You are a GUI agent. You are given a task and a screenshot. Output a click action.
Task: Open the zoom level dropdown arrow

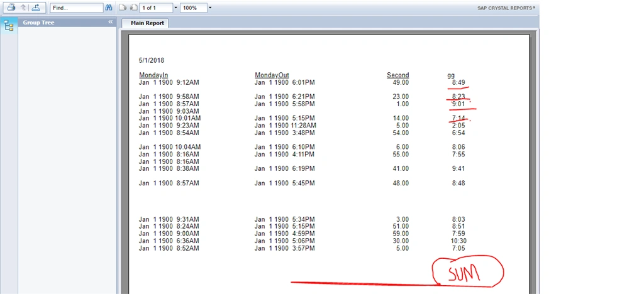click(210, 8)
